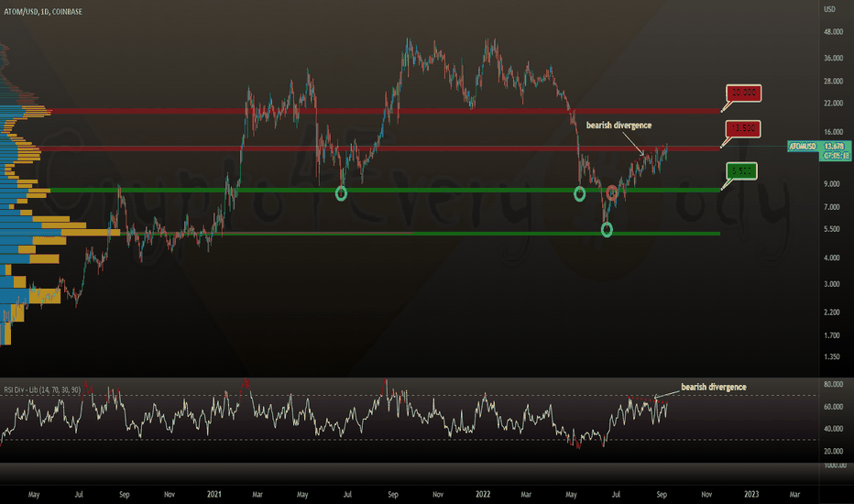Click the 2021 label on time axis

(214, 495)
